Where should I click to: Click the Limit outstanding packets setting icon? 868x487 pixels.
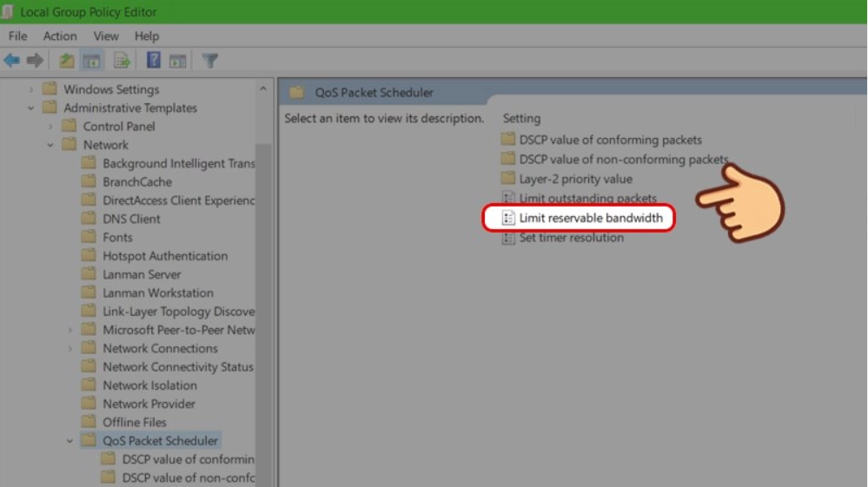coord(508,198)
